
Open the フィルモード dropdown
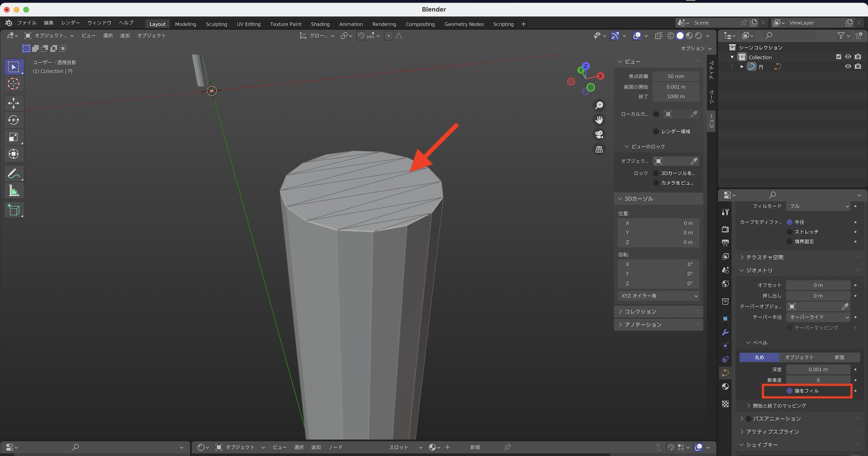(x=819, y=206)
